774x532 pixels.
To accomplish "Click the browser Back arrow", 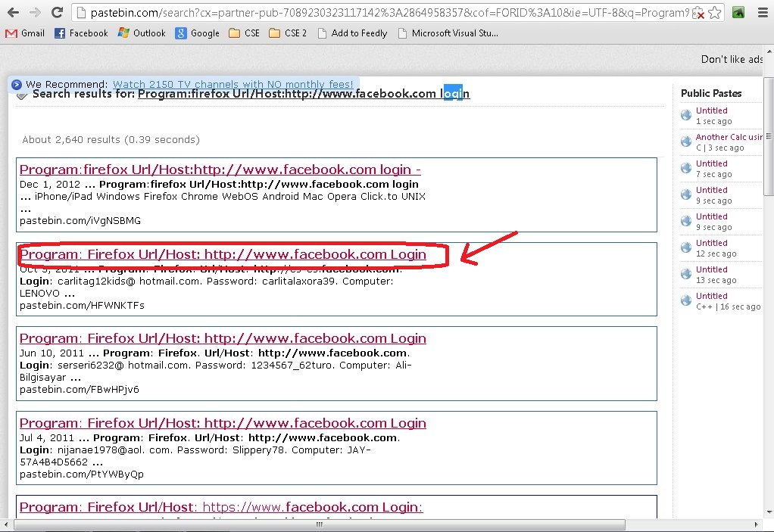I will (14, 12).
